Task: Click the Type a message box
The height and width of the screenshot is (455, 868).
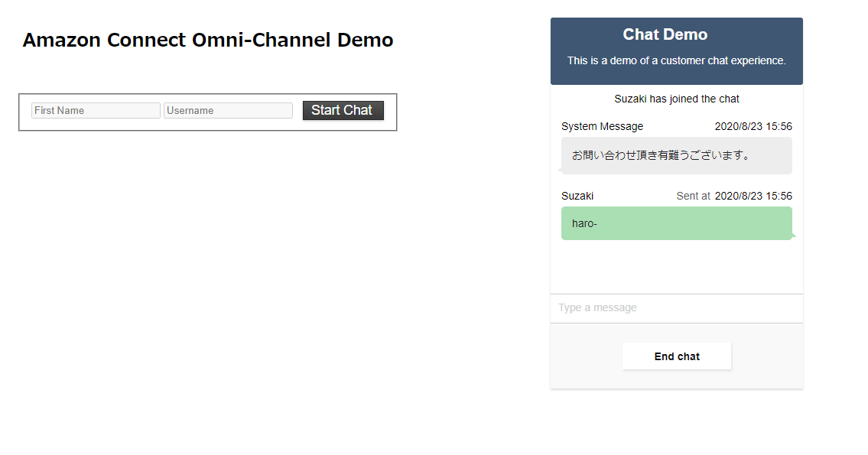Action: coord(676,307)
